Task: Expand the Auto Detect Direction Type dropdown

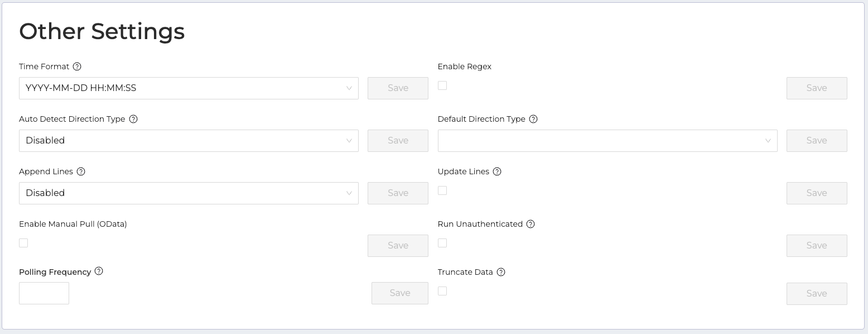Action: 189,141
